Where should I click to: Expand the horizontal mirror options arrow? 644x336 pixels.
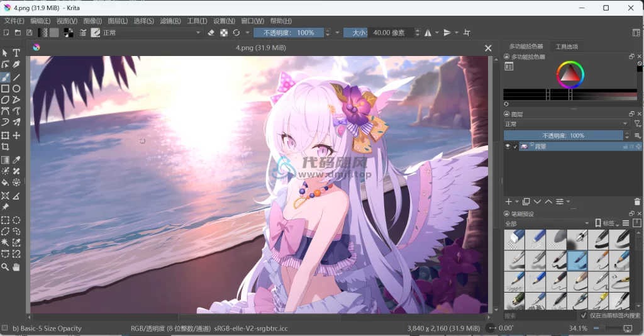pos(437,33)
